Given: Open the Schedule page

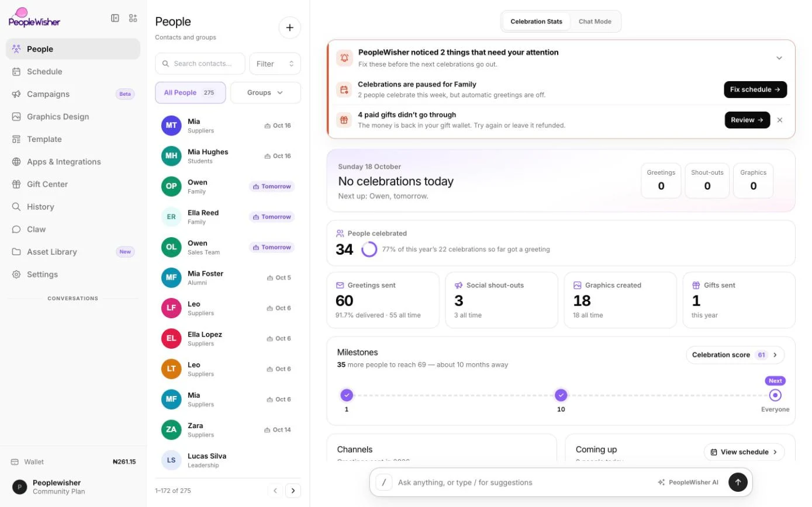Looking at the screenshot, I should point(73,71).
